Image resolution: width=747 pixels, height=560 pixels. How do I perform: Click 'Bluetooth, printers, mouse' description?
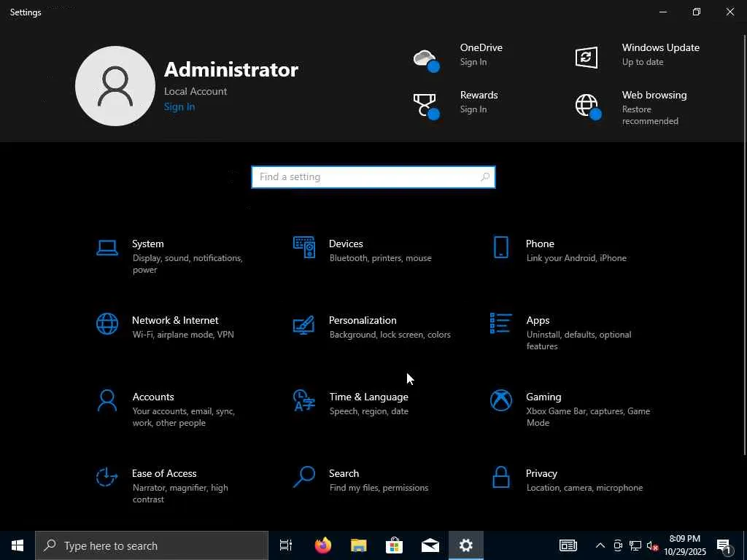point(380,258)
